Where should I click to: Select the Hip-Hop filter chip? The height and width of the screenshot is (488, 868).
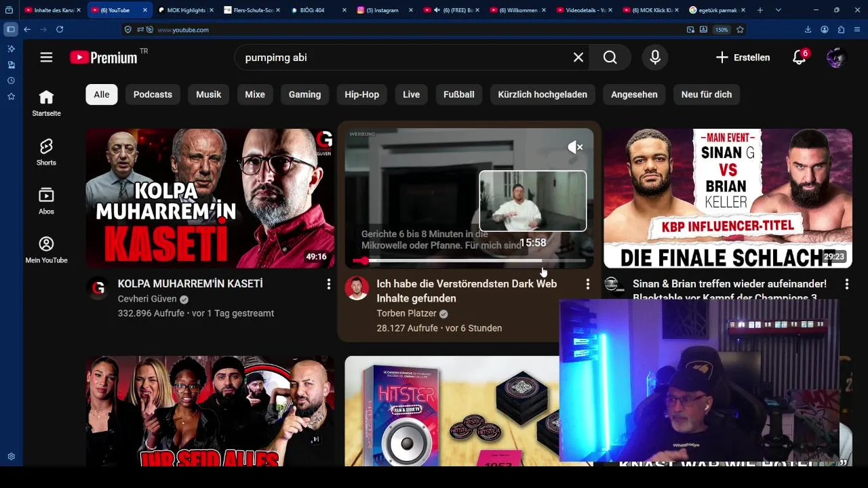[361, 94]
